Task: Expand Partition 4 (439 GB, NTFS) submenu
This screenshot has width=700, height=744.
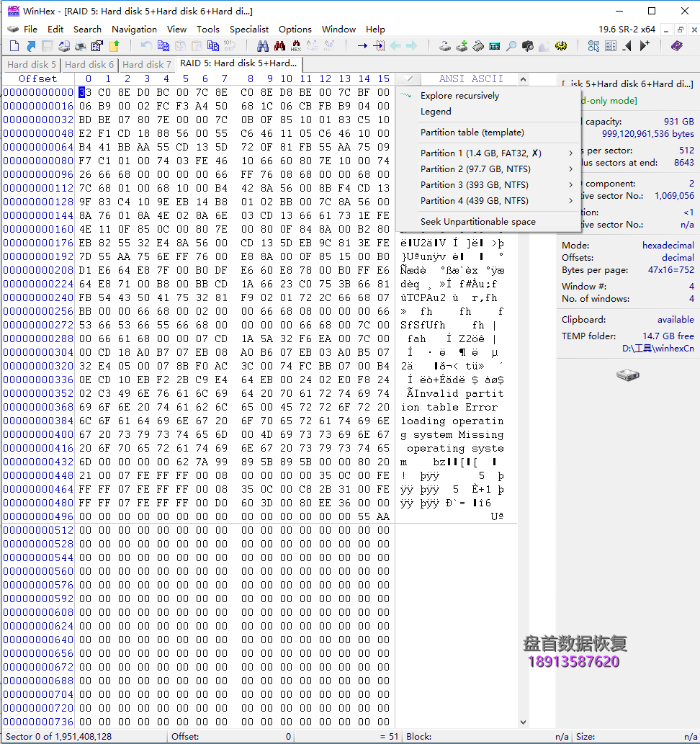Action: pyautogui.click(x=488, y=201)
